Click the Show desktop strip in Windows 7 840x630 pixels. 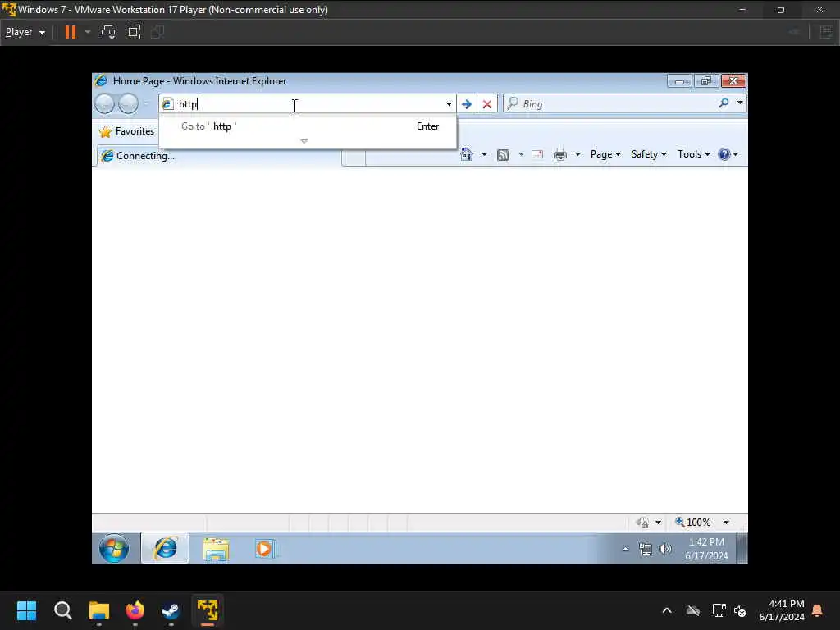click(x=742, y=549)
